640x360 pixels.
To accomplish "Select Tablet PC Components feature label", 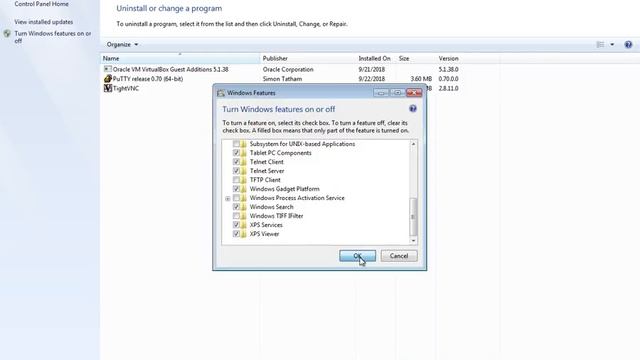I will tap(280, 153).
